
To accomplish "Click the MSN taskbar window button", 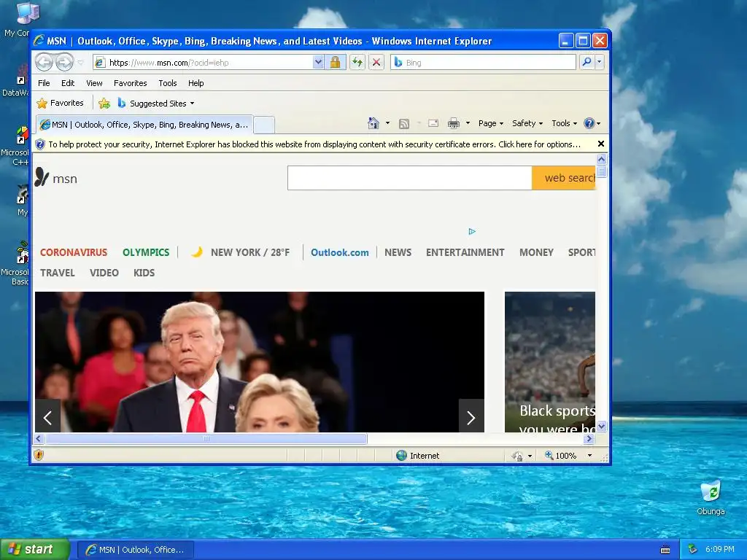I will click(136, 550).
